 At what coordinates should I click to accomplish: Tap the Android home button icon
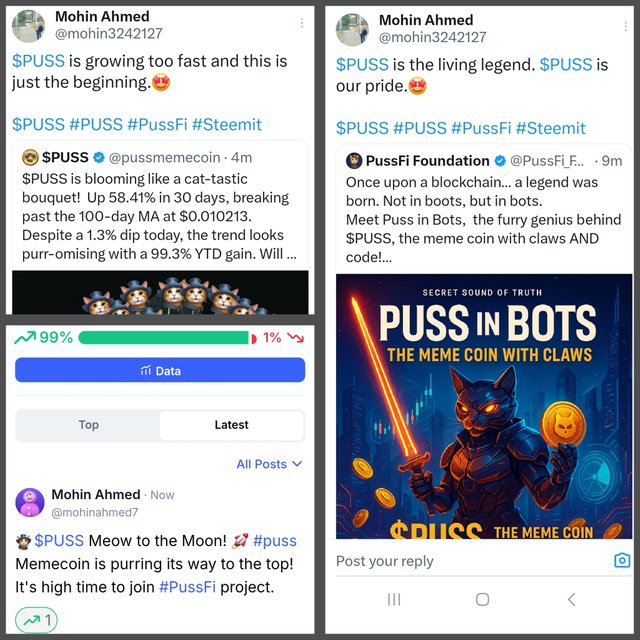click(x=482, y=599)
